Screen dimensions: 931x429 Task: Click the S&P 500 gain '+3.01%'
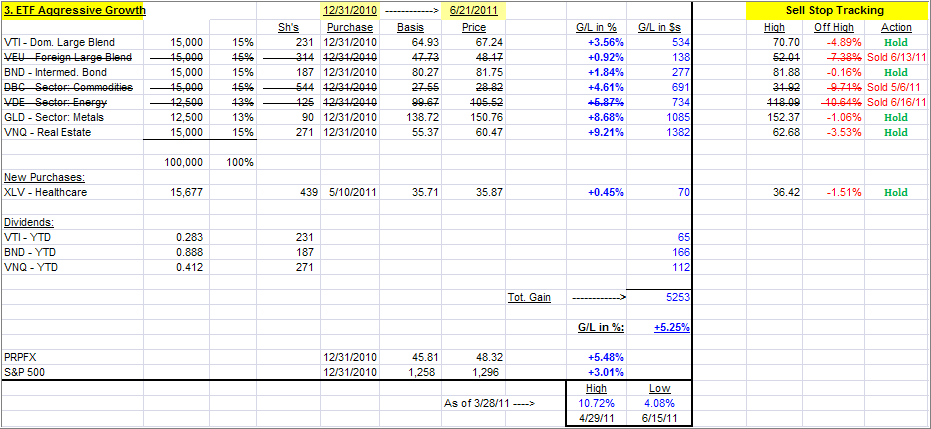(604, 373)
